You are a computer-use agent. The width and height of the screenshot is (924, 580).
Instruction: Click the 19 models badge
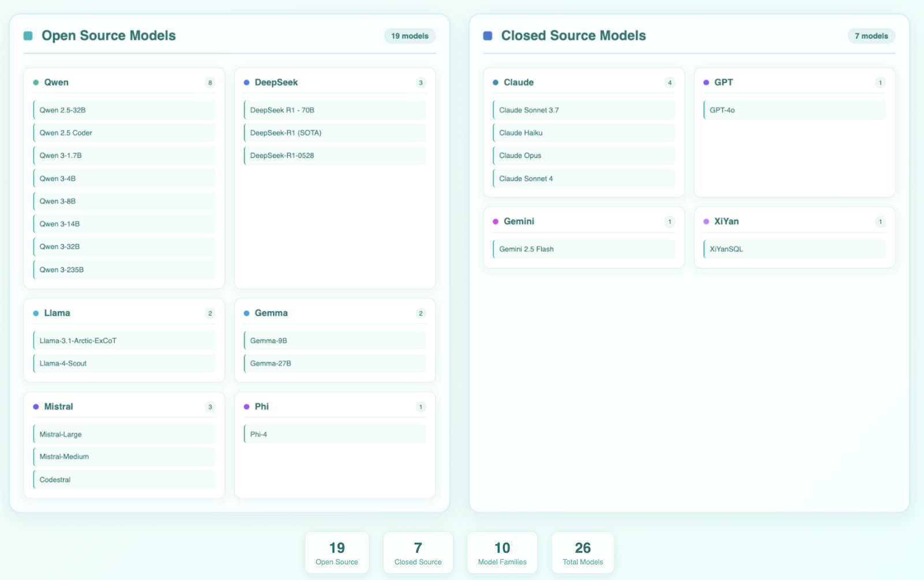(x=409, y=36)
